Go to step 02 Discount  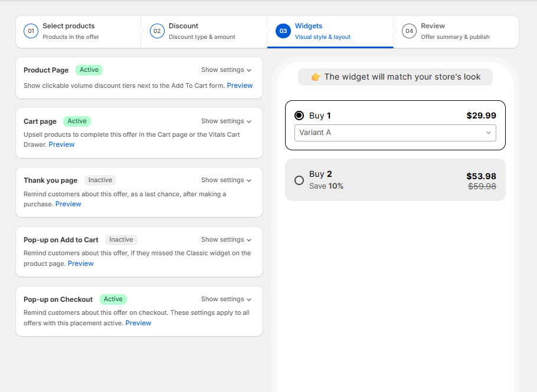click(x=204, y=31)
